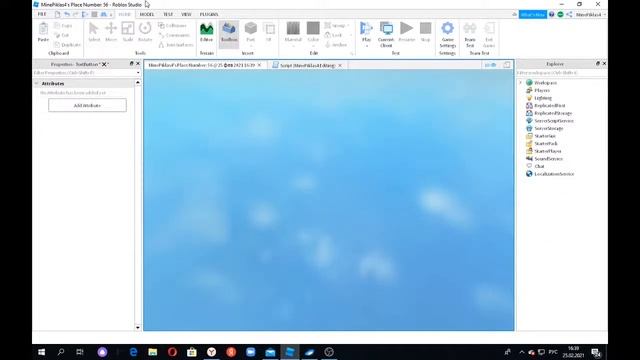
Task: Collapse the Attributes section
Action: click(x=36, y=83)
